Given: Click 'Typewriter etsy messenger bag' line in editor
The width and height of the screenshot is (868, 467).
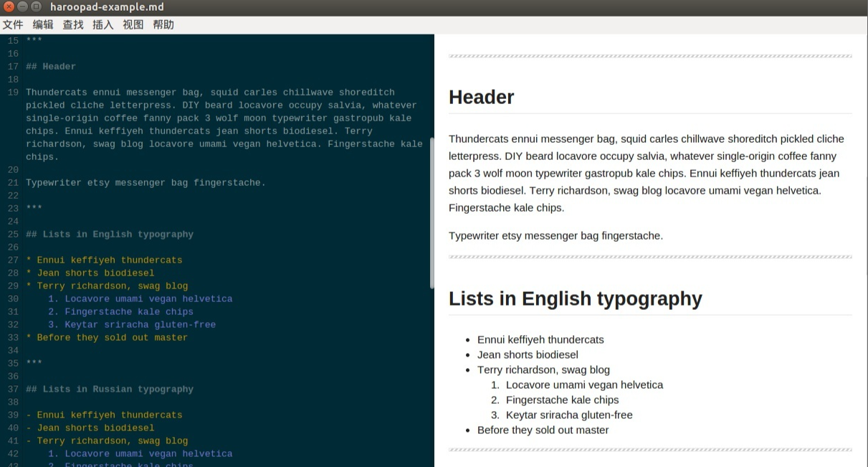Looking at the screenshot, I should 146,183.
